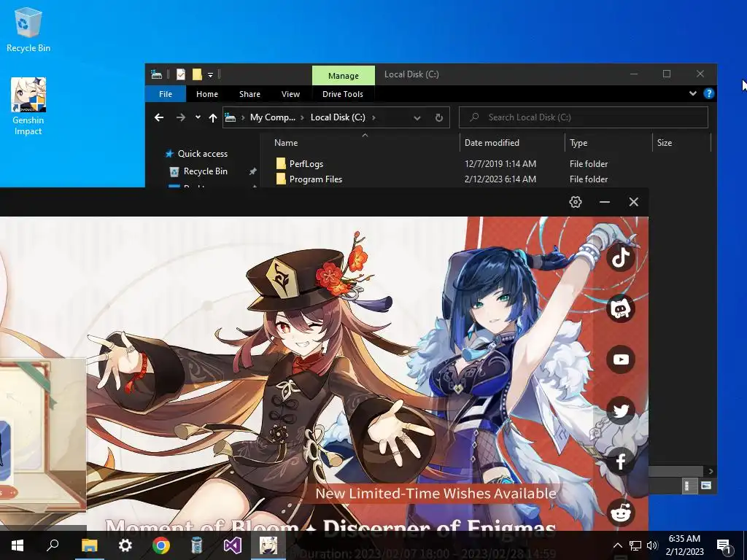747x560 pixels.
Task: Refresh the Local Disk (C:) view
Action: (438, 117)
